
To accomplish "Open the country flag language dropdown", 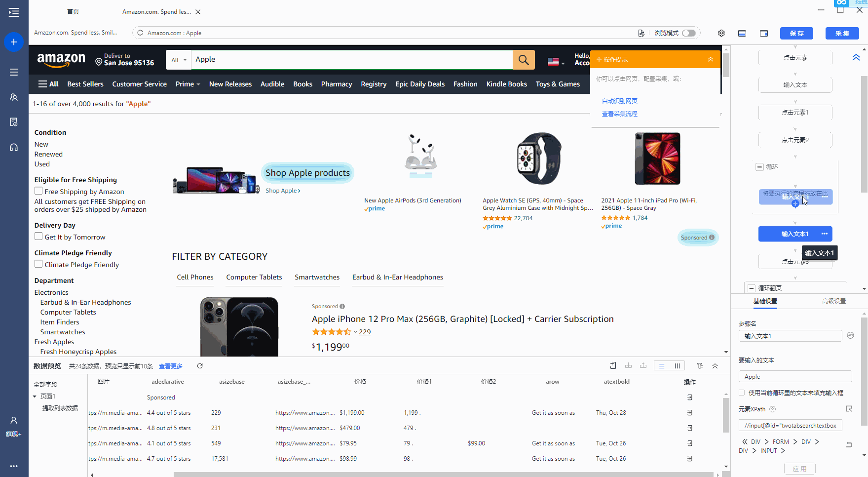I will click(x=556, y=62).
